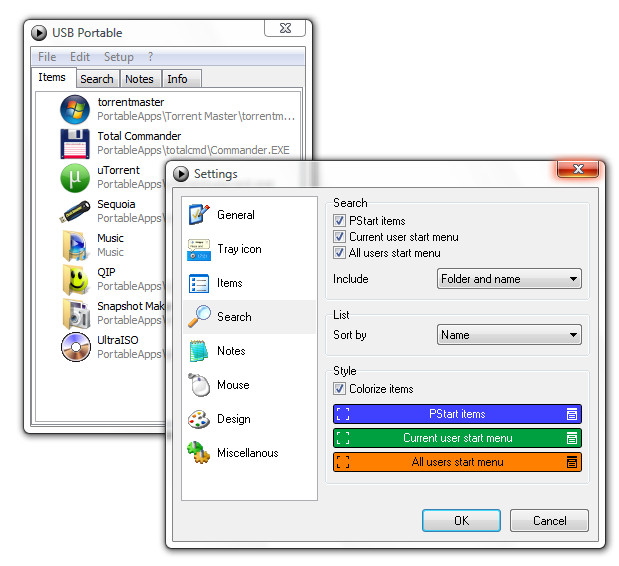
Task: Click text color icon on PStart items bar
Action: click(x=572, y=414)
